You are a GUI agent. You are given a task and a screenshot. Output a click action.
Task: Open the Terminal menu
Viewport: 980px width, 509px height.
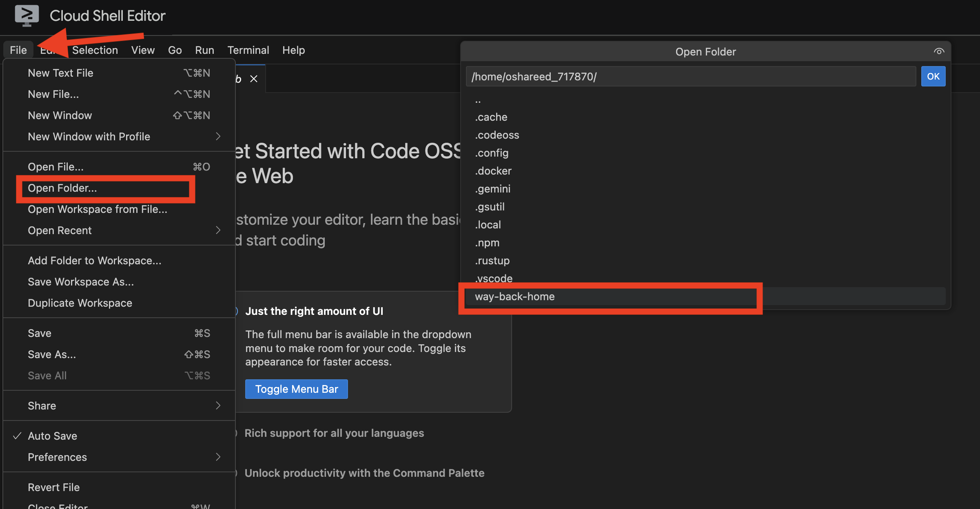248,50
